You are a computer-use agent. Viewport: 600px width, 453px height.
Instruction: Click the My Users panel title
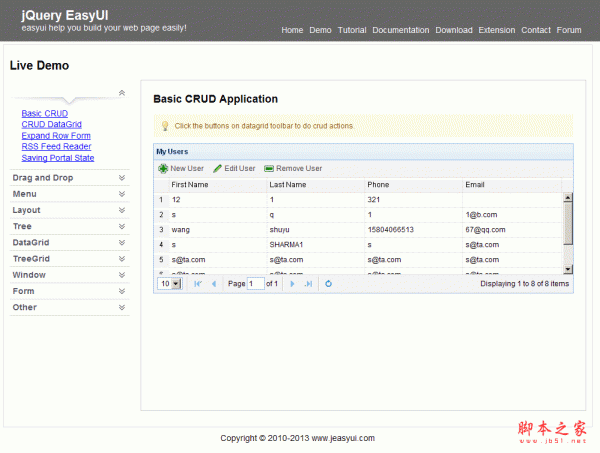[172, 152]
